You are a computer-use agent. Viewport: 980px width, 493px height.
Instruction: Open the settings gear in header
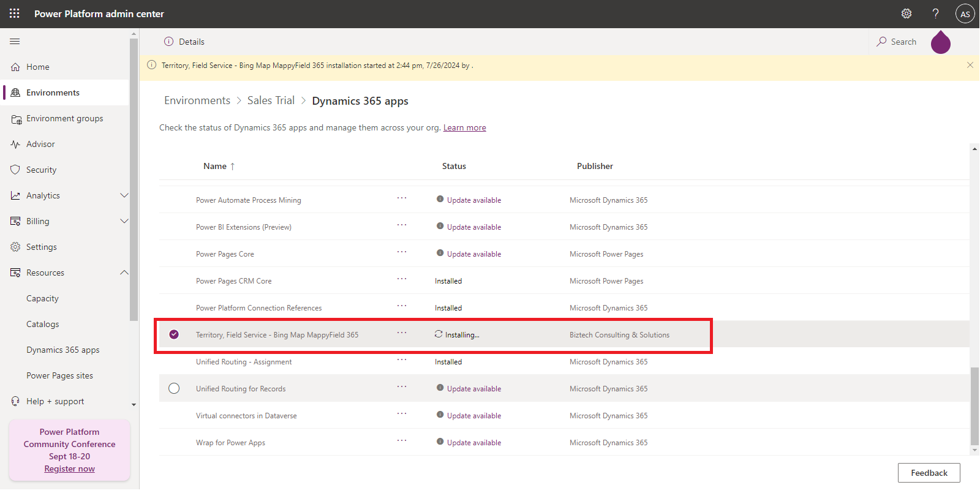[x=907, y=13]
